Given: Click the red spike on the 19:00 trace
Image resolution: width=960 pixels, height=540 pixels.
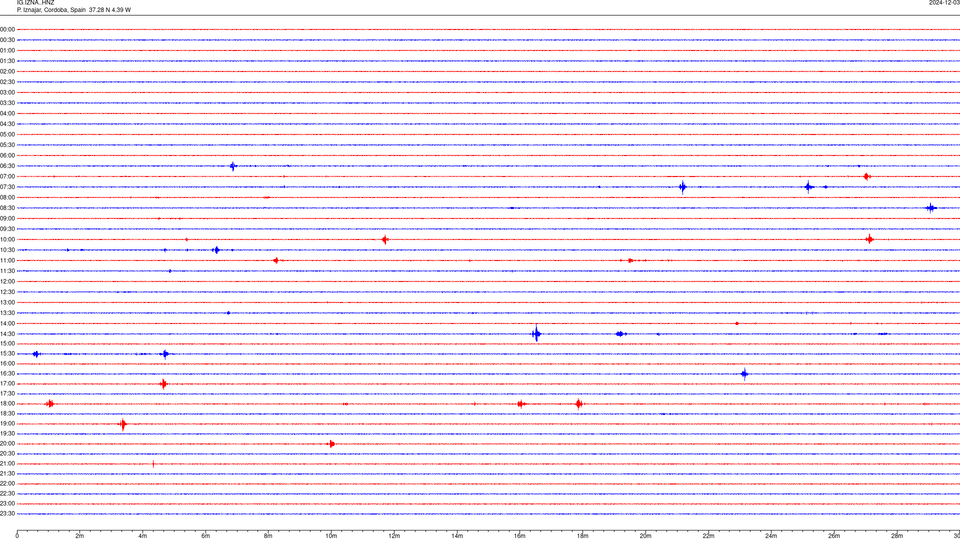Looking at the screenshot, I should 123,424.
